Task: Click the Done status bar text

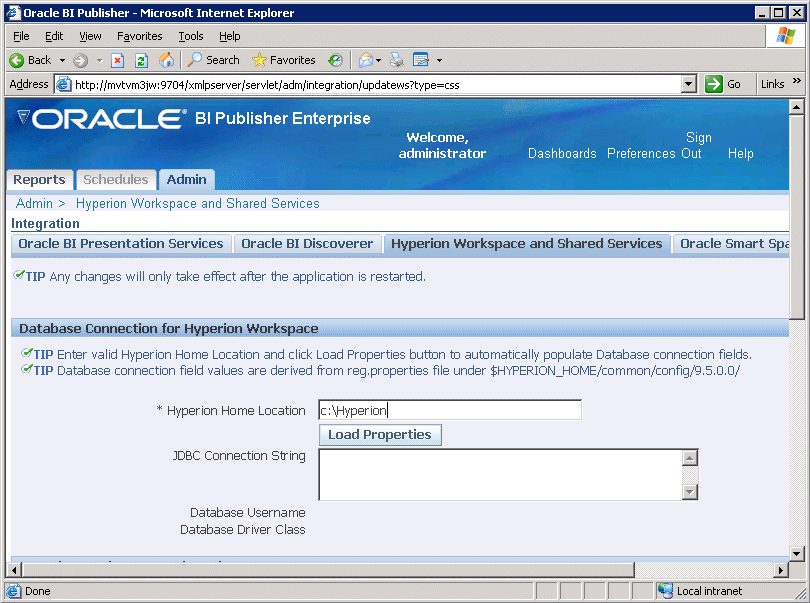Action: (x=38, y=591)
